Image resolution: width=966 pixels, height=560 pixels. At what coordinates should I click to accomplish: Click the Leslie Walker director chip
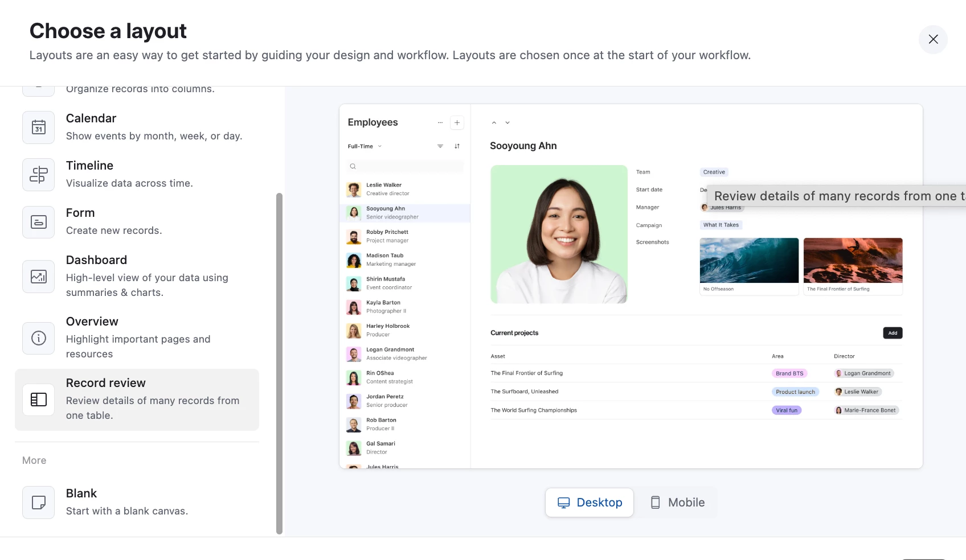[x=858, y=392]
